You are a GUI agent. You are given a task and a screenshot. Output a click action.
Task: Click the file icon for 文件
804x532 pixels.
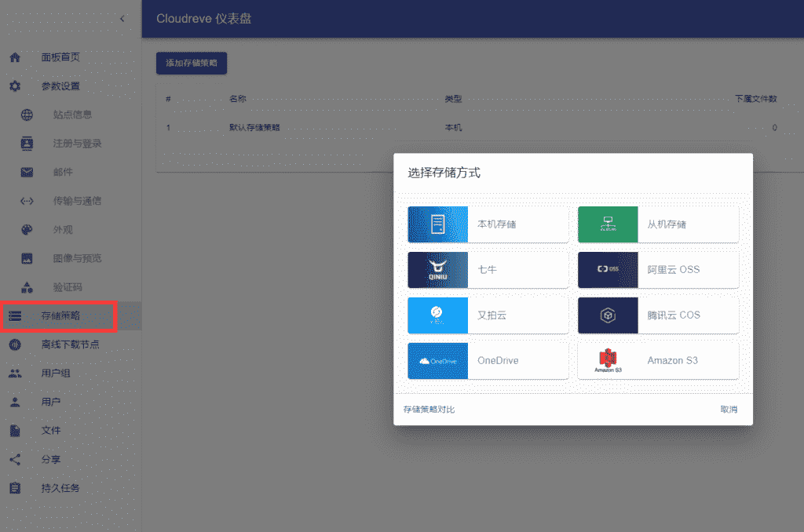click(x=15, y=431)
